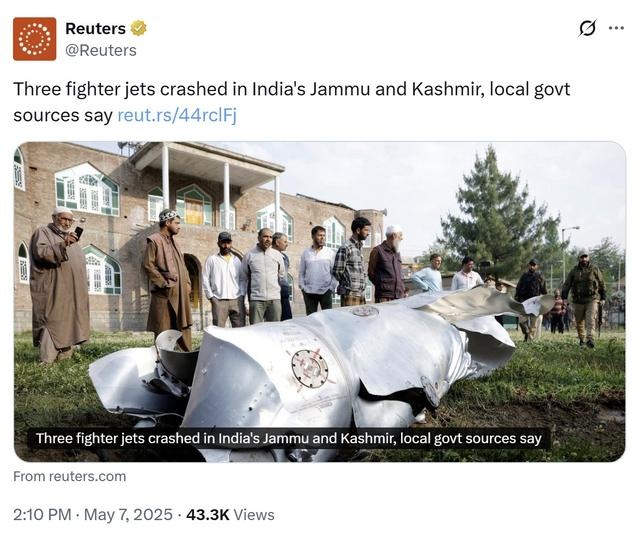Click the brick building in the photo
This screenshot has height=538, width=640.
point(184,229)
